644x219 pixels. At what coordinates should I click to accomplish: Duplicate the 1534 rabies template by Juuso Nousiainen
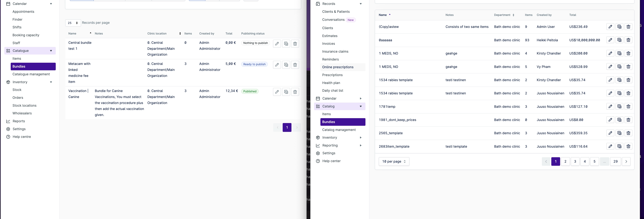[x=619, y=93]
